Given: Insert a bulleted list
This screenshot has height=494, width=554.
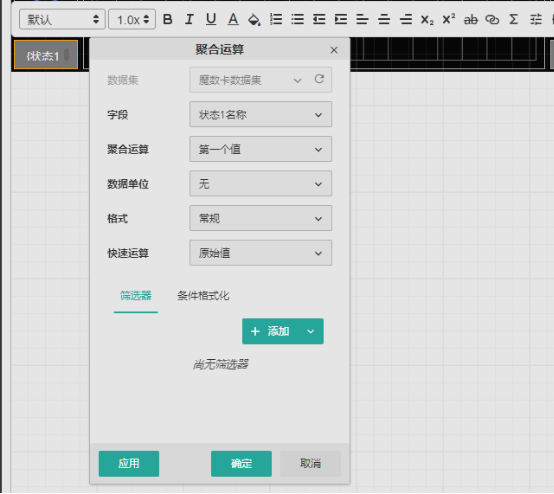Looking at the screenshot, I should pos(297,19).
